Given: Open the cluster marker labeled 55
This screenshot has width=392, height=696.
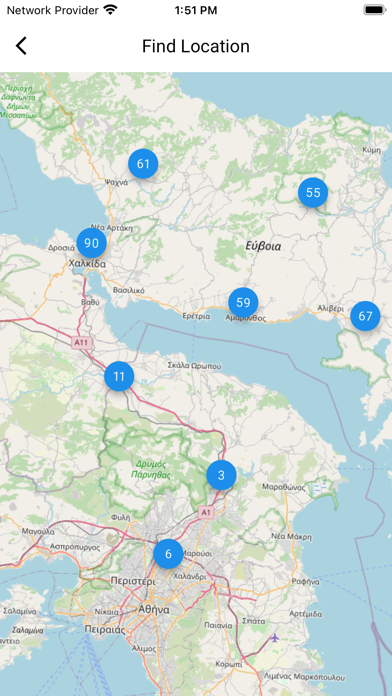Looking at the screenshot, I should coord(313,193).
